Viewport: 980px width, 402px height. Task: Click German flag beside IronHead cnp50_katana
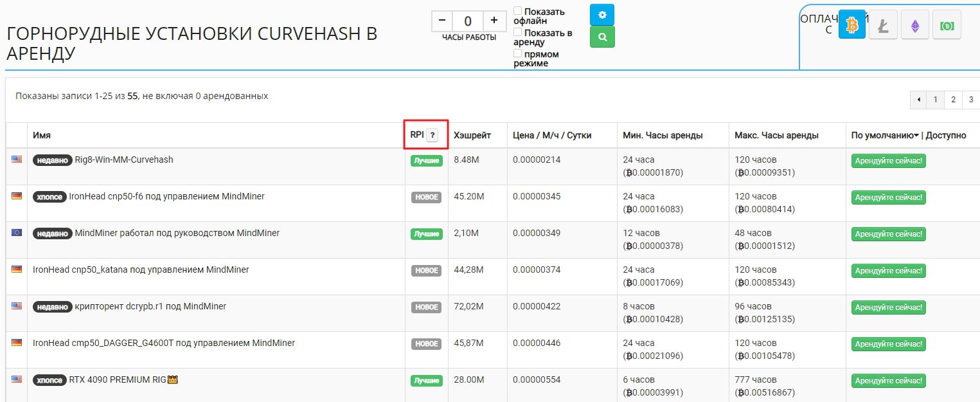click(x=17, y=270)
